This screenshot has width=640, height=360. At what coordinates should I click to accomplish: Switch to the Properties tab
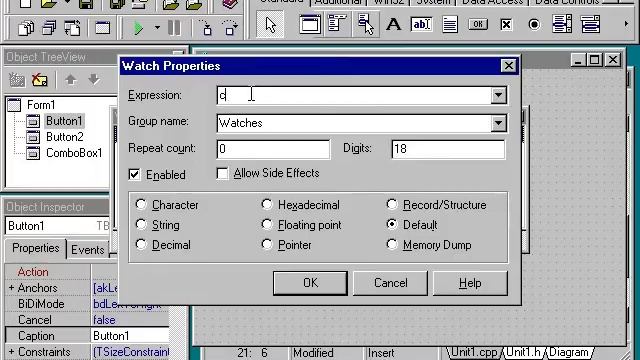pyautogui.click(x=36, y=248)
